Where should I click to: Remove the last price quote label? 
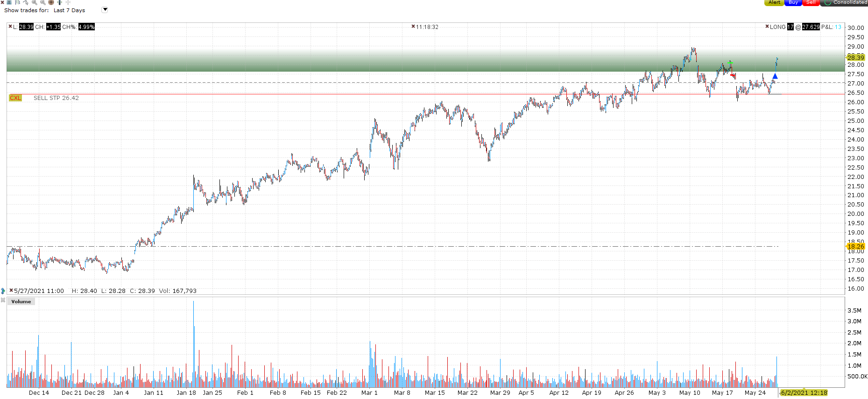tap(10, 27)
